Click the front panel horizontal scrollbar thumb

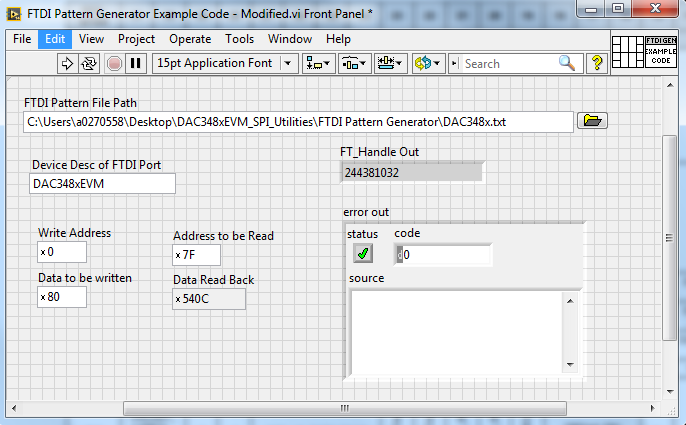click(x=345, y=408)
